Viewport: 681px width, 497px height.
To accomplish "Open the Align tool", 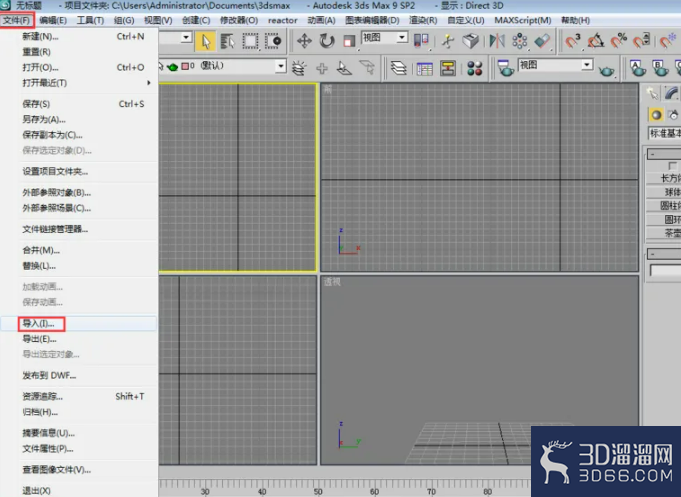I will pyautogui.click(x=542, y=41).
